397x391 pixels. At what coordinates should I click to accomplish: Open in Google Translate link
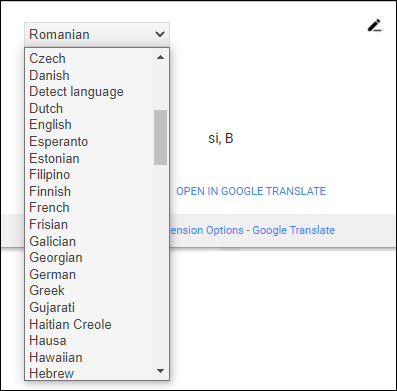click(251, 191)
